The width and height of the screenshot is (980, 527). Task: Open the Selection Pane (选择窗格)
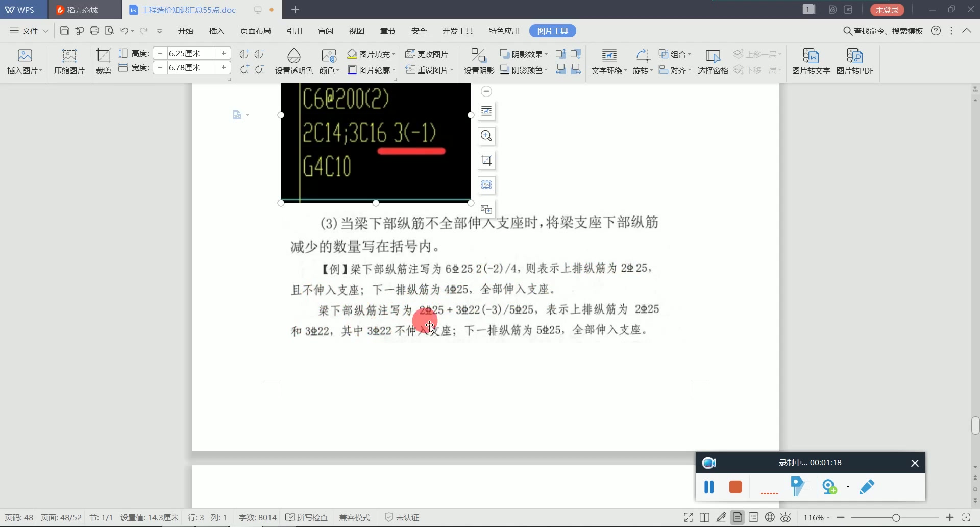713,61
